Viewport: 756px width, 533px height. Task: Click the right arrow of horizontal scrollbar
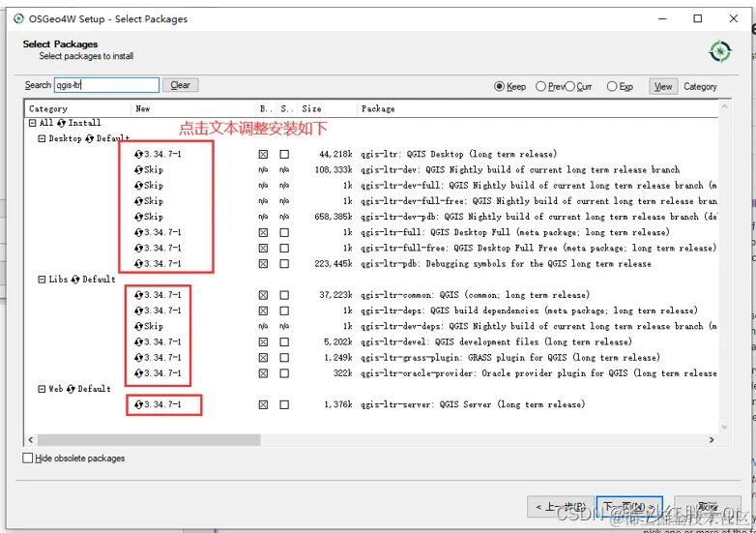[712, 440]
